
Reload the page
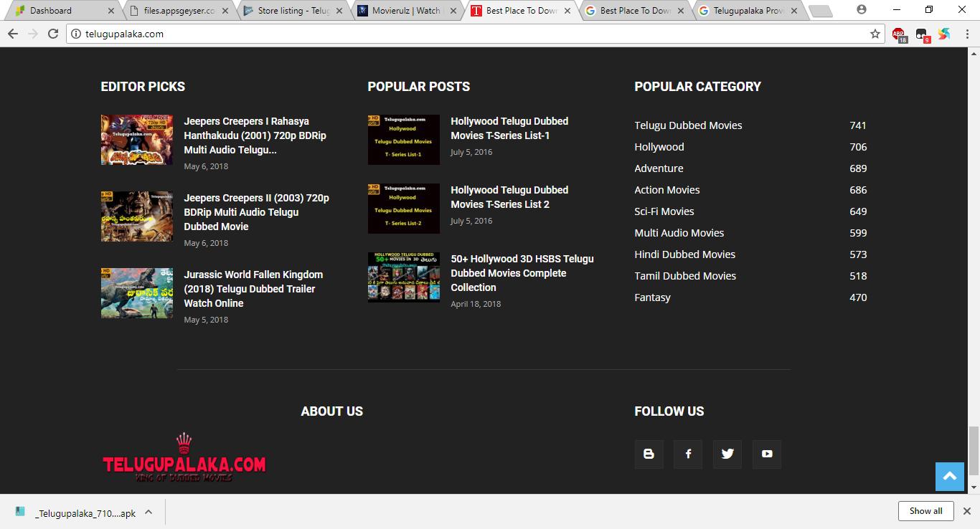coord(53,34)
